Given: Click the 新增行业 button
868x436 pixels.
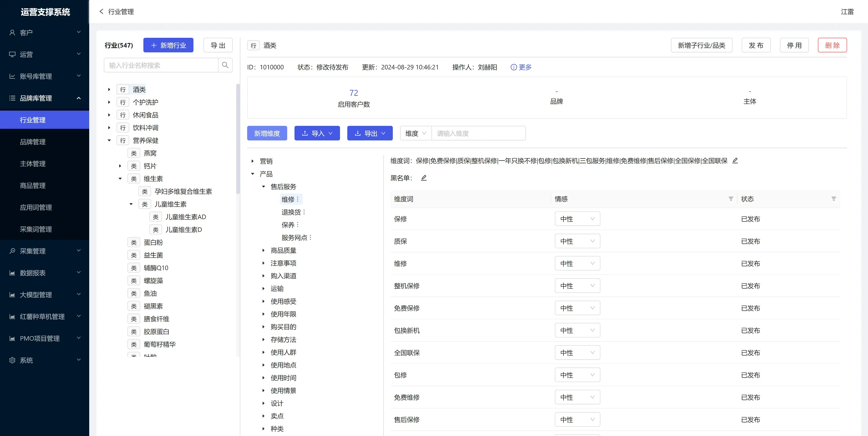Looking at the screenshot, I should 168,45.
